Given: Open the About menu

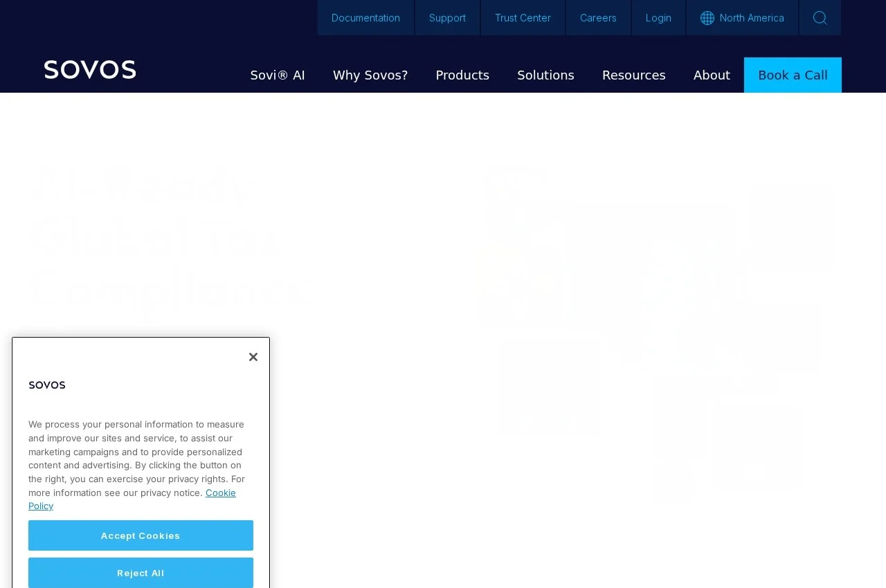Looking at the screenshot, I should [712, 75].
